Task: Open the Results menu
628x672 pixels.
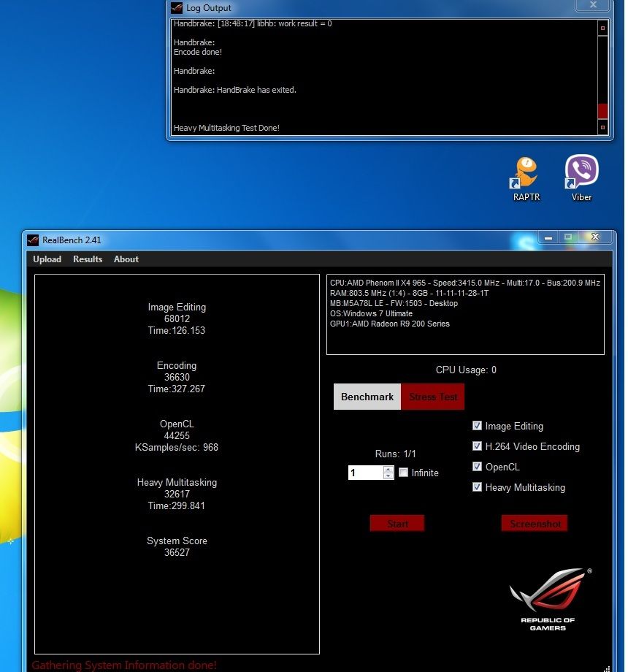Action: point(88,259)
